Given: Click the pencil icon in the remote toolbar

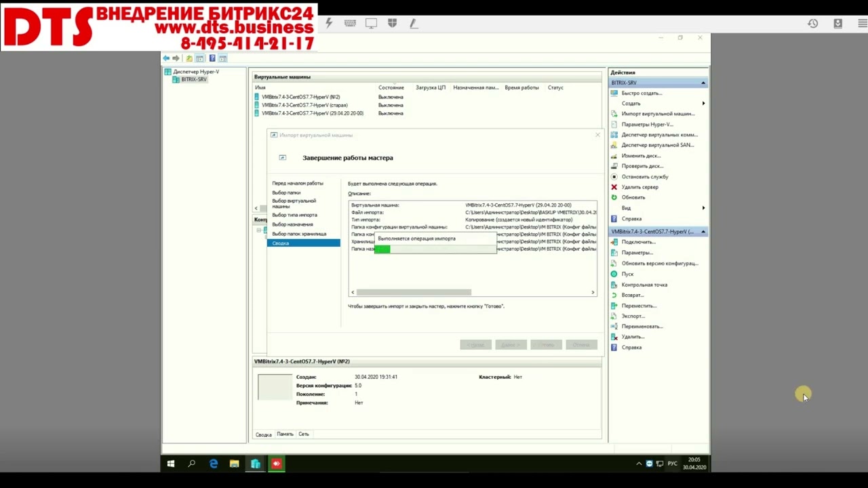Looking at the screenshot, I should click(413, 23).
